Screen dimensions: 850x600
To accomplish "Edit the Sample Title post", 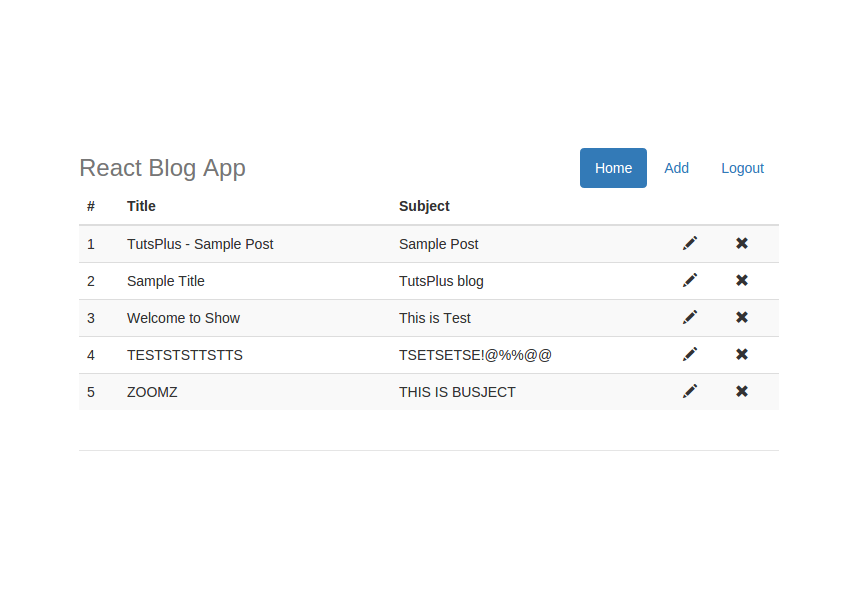I will click(x=690, y=280).
